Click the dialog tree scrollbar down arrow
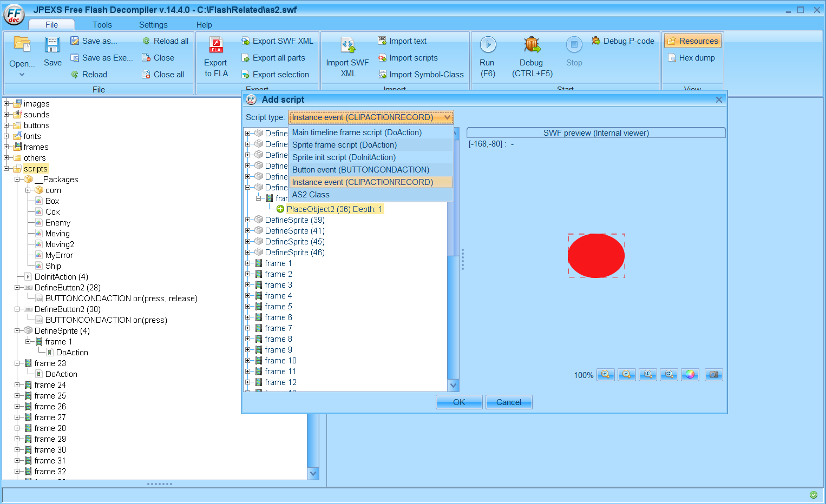The height and width of the screenshot is (504, 826). coord(454,385)
